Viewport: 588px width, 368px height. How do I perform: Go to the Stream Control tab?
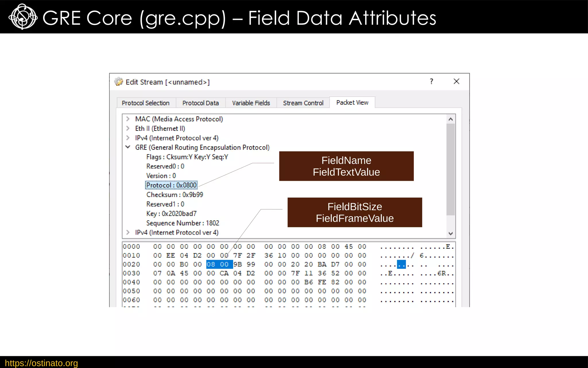303,103
